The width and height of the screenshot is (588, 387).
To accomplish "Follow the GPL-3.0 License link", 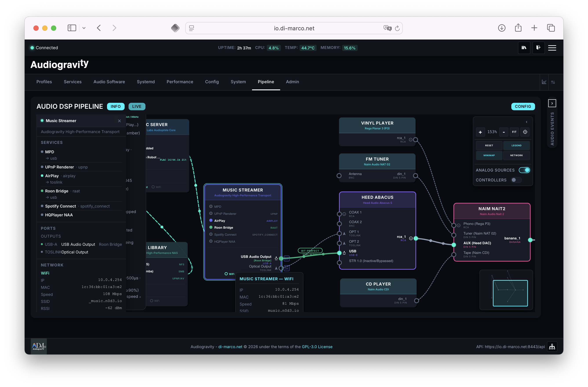I will pyautogui.click(x=317, y=347).
